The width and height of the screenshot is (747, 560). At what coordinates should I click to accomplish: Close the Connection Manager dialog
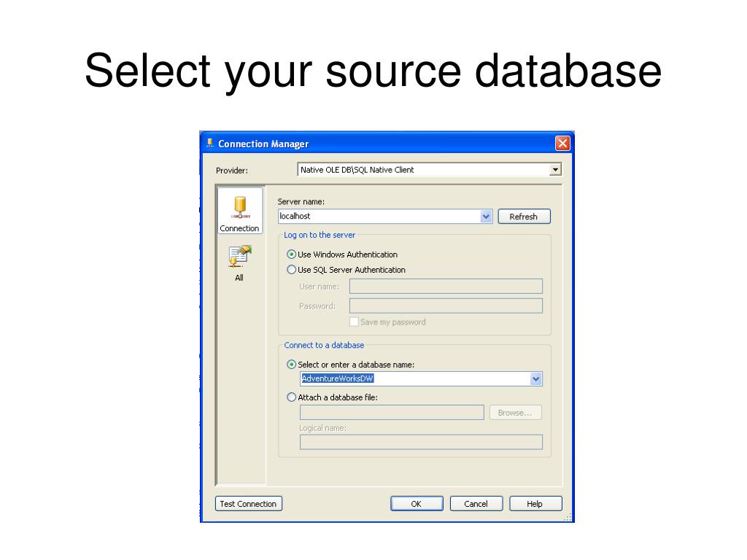pos(562,144)
